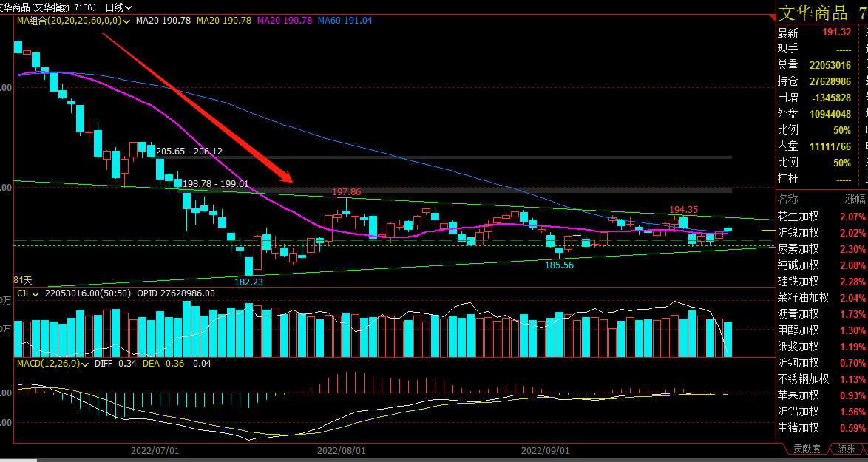Select the 纸浆加权 row
868x462 pixels.
(x=822, y=347)
